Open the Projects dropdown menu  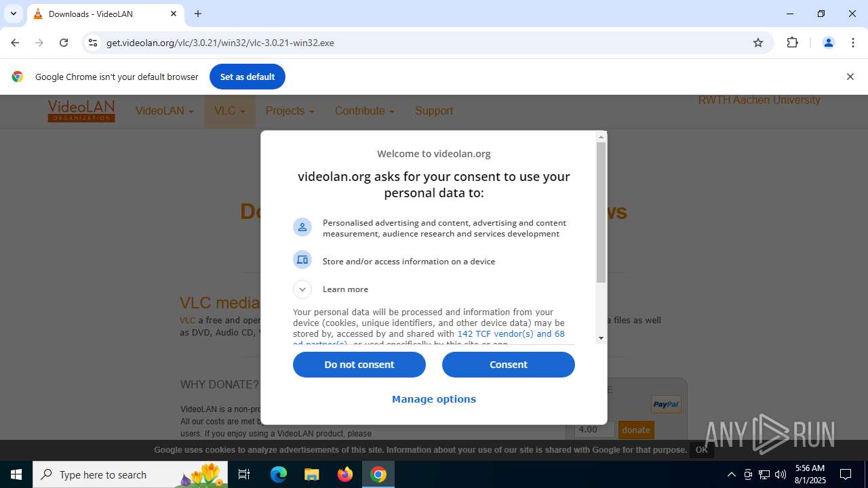[290, 111]
